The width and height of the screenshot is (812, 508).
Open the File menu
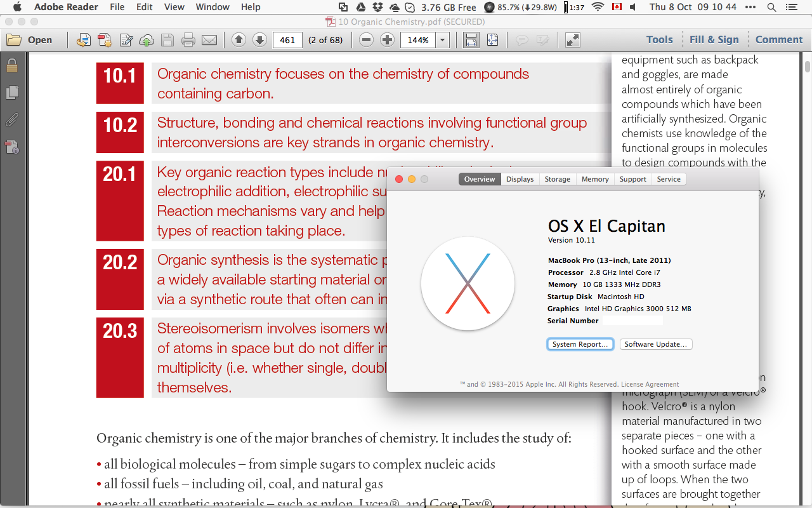[117, 7]
